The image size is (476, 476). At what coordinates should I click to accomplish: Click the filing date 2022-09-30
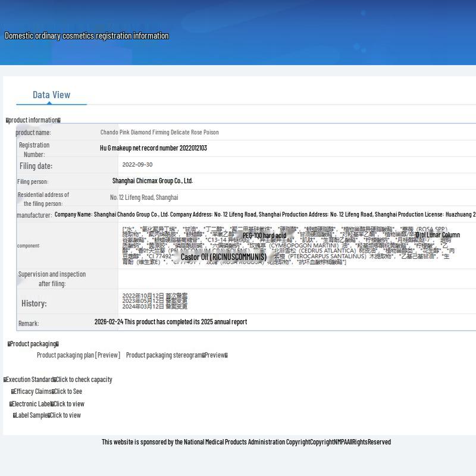[137, 165]
